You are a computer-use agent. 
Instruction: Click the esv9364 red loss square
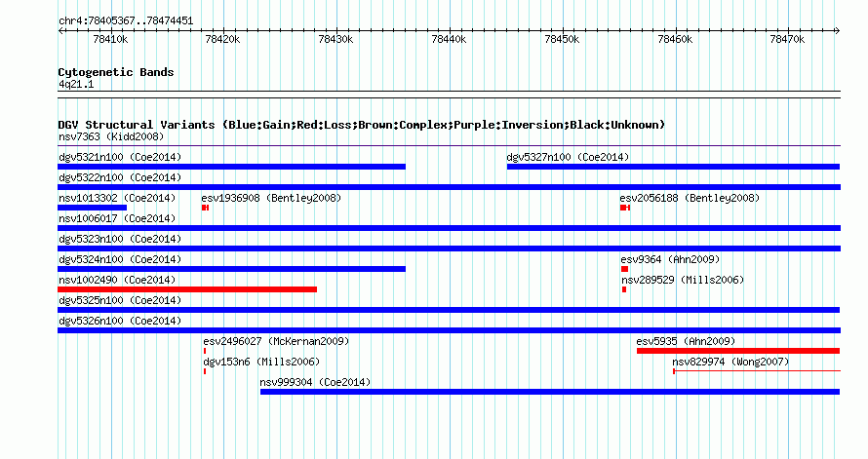624,269
